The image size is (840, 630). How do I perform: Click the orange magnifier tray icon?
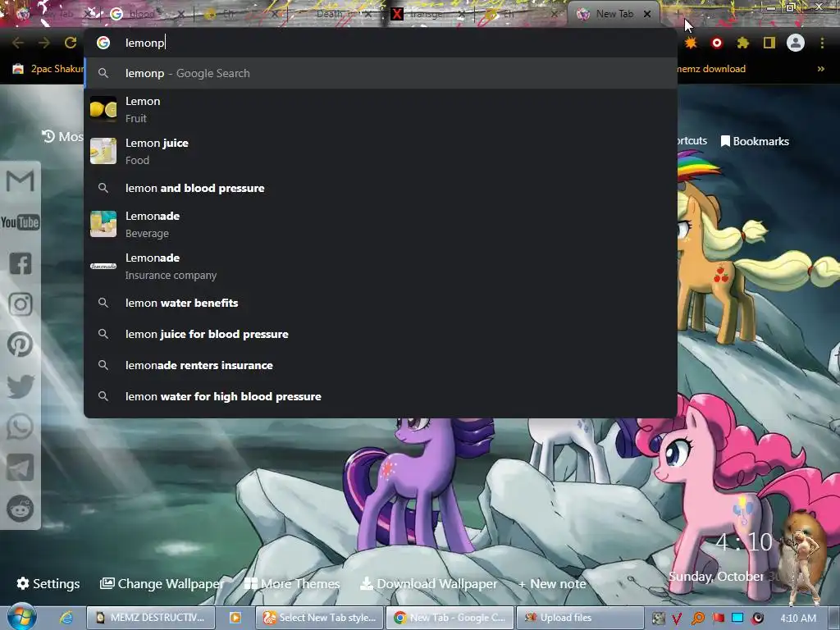(x=697, y=619)
